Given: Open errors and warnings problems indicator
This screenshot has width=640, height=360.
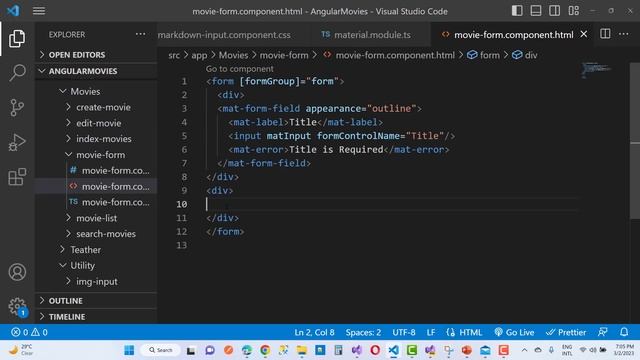Looking at the screenshot, I should tap(29, 332).
